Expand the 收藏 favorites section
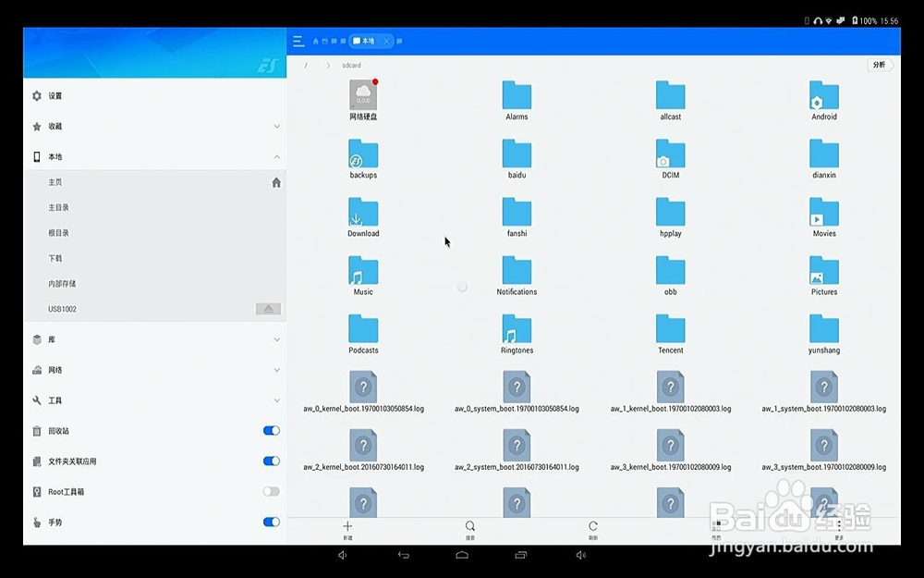The width and height of the screenshot is (924, 578). pos(276,126)
